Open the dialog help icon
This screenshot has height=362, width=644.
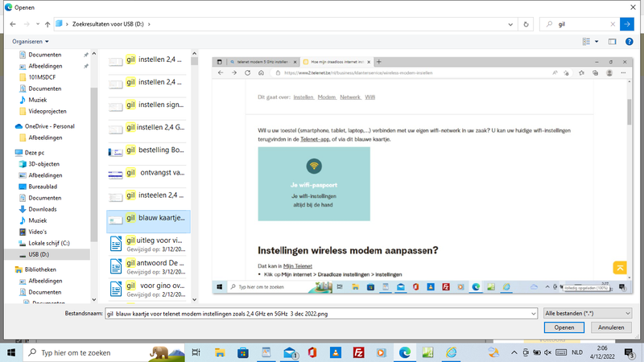click(629, 42)
